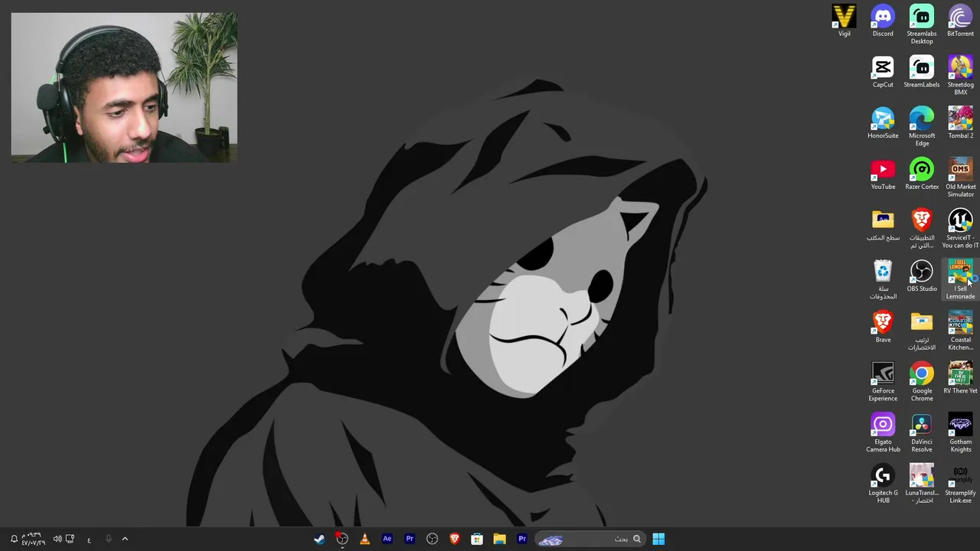The width and height of the screenshot is (980, 551).
Task: Click the Brave browser taskbar icon
Action: (x=454, y=539)
